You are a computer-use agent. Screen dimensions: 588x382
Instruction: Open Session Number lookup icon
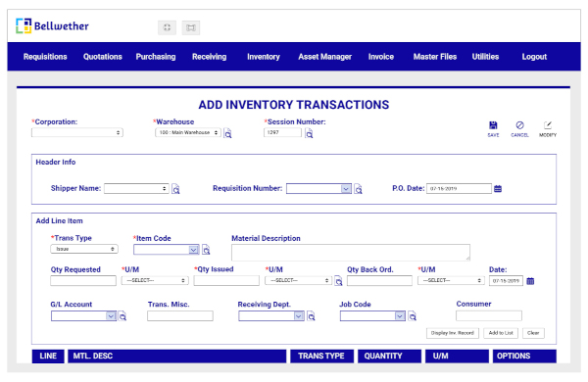click(x=309, y=133)
